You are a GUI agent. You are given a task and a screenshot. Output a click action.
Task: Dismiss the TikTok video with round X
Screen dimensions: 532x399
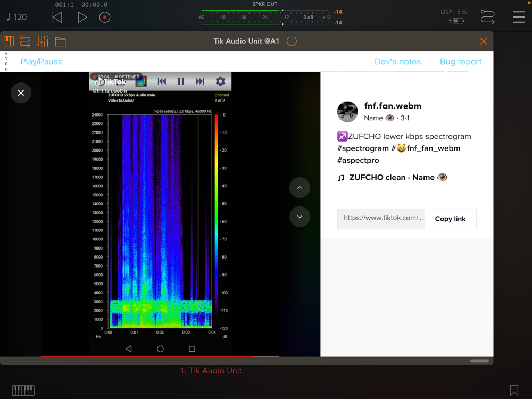tap(21, 93)
